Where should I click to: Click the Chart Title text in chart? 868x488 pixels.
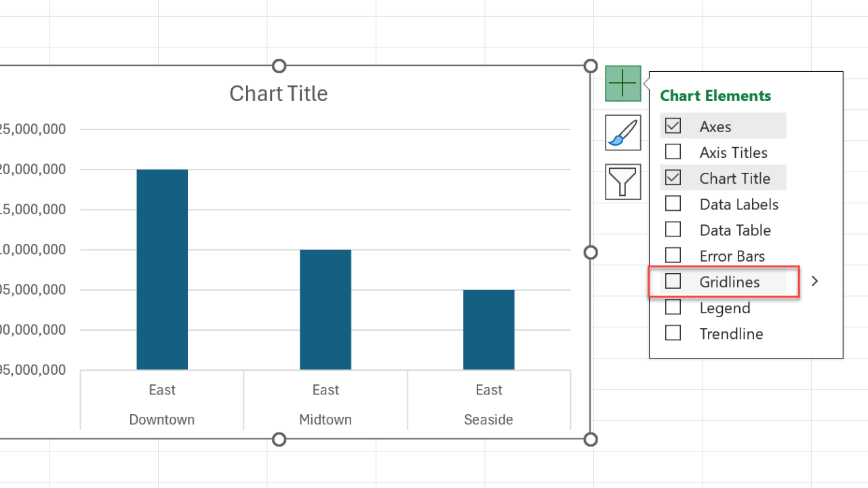(x=278, y=94)
